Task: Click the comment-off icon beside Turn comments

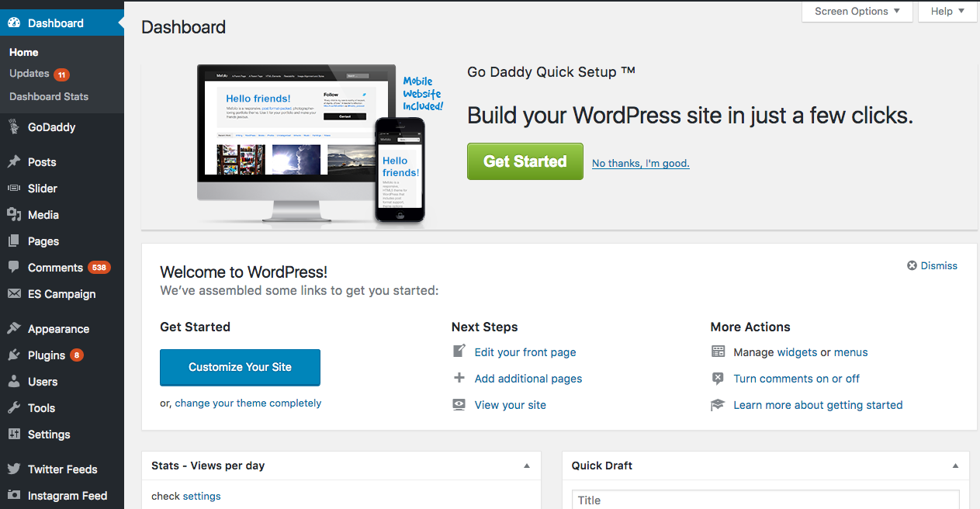Action: click(x=719, y=378)
